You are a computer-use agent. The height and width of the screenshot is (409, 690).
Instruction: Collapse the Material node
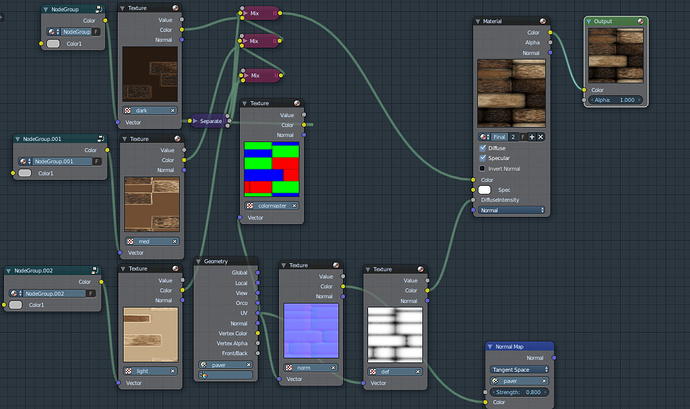(x=477, y=21)
